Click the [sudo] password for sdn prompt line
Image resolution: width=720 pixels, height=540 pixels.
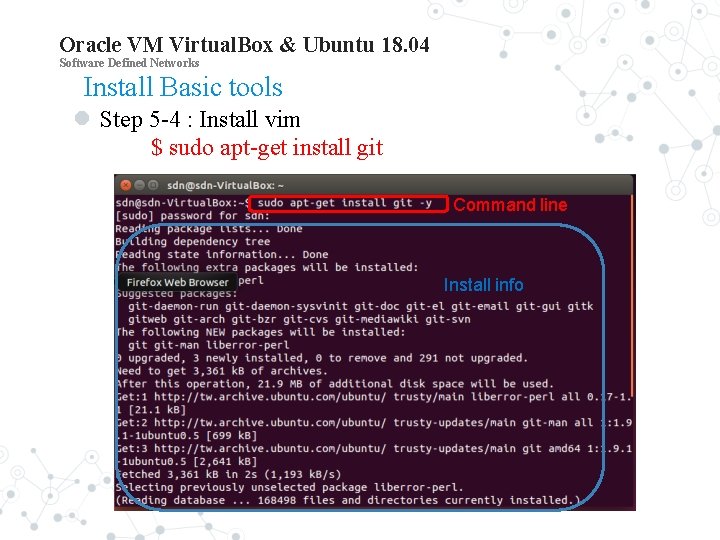point(192,216)
